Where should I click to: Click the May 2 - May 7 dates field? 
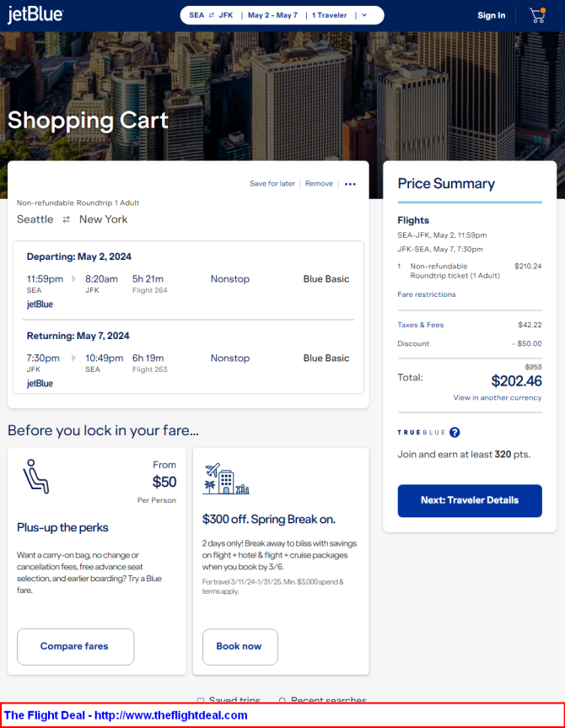click(272, 15)
